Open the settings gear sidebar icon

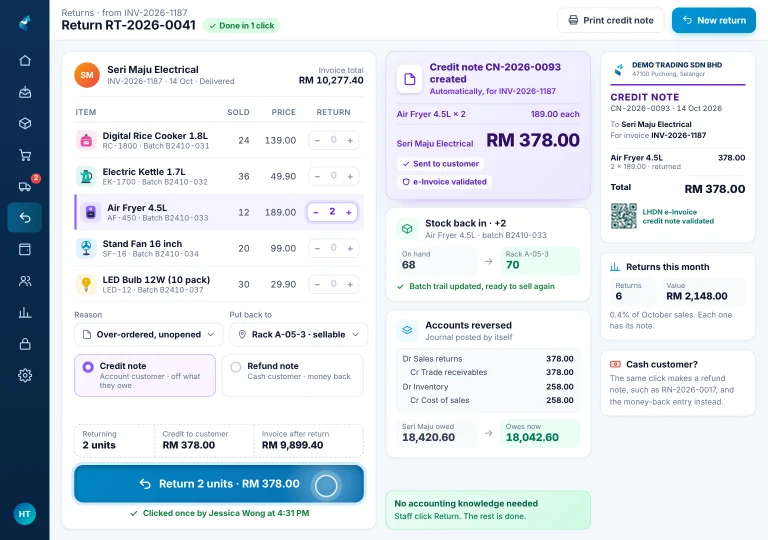(25, 375)
